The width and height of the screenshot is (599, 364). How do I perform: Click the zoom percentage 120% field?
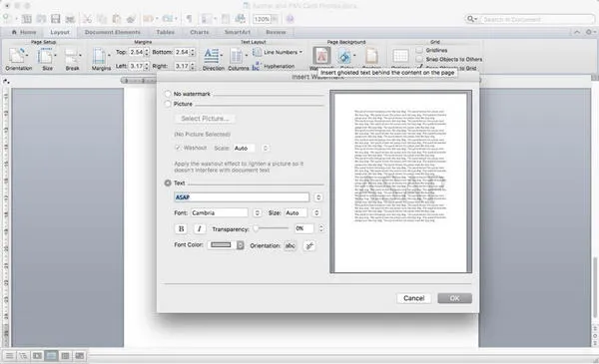coord(262,19)
